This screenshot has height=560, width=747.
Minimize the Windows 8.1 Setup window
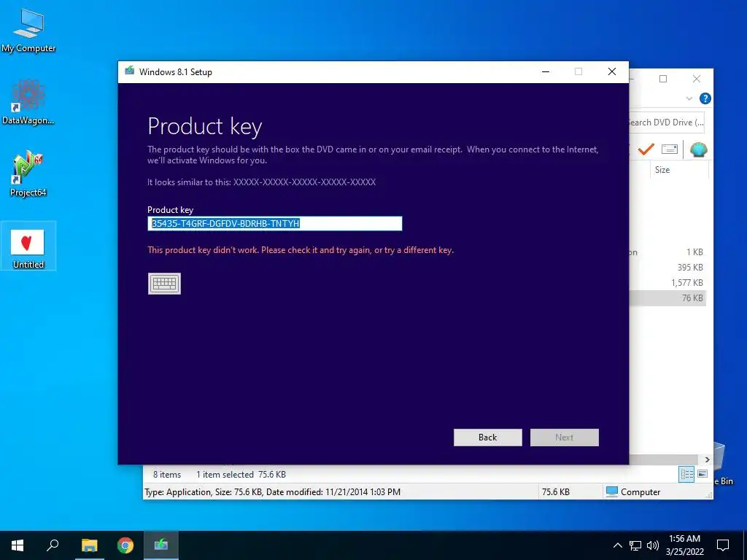546,72
